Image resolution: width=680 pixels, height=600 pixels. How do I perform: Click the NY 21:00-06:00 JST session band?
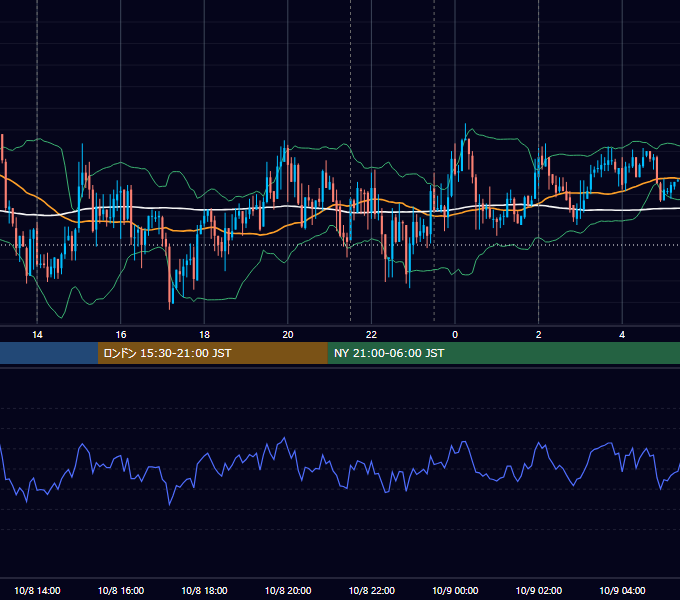pos(503,353)
